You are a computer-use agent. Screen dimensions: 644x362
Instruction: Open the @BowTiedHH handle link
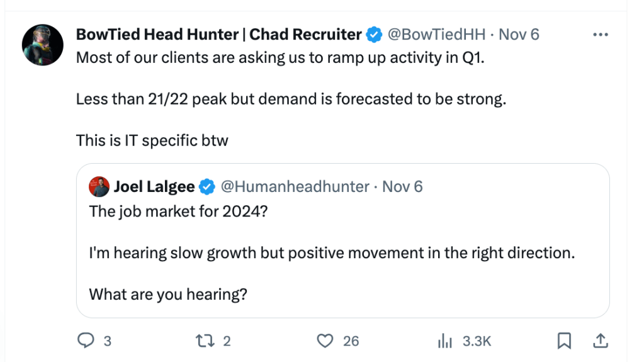(x=437, y=34)
